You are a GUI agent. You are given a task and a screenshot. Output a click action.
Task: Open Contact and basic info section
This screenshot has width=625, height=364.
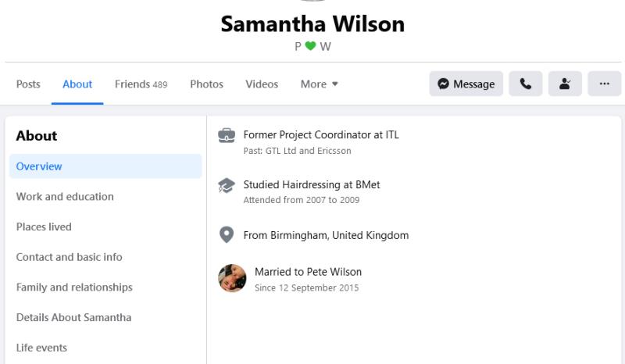pos(69,257)
